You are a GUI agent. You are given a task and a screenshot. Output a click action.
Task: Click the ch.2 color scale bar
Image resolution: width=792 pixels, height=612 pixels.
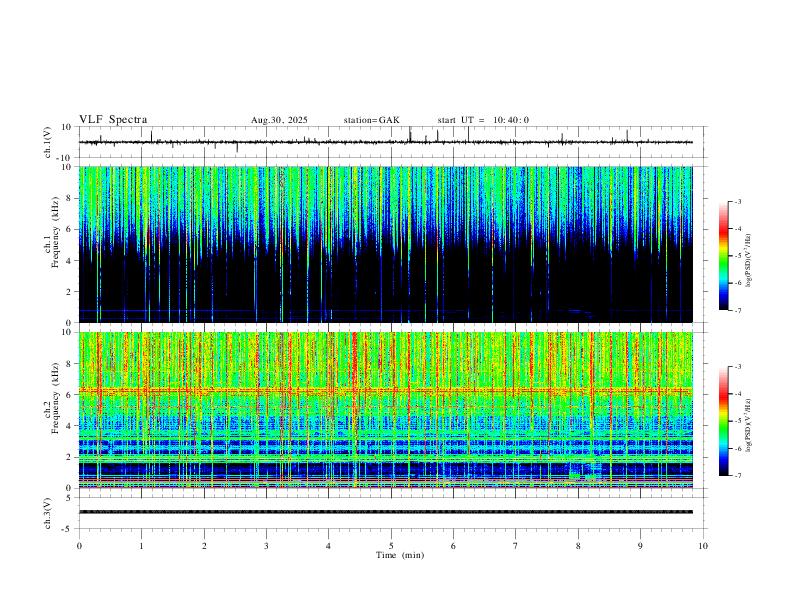tap(723, 421)
